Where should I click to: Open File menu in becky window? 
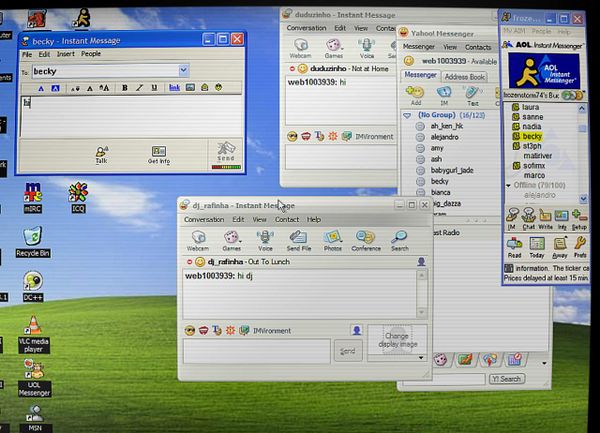[x=27, y=54]
